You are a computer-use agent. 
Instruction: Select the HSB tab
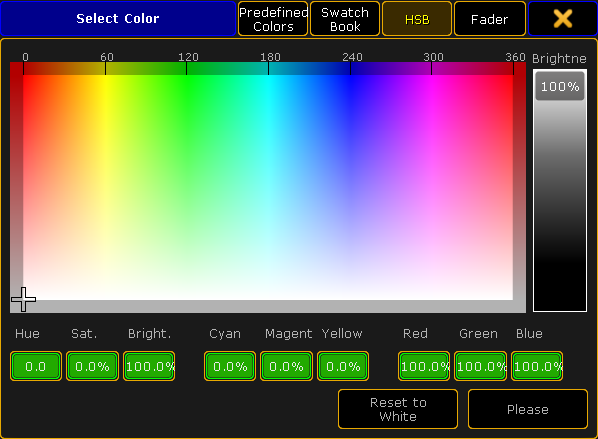(x=417, y=19)
